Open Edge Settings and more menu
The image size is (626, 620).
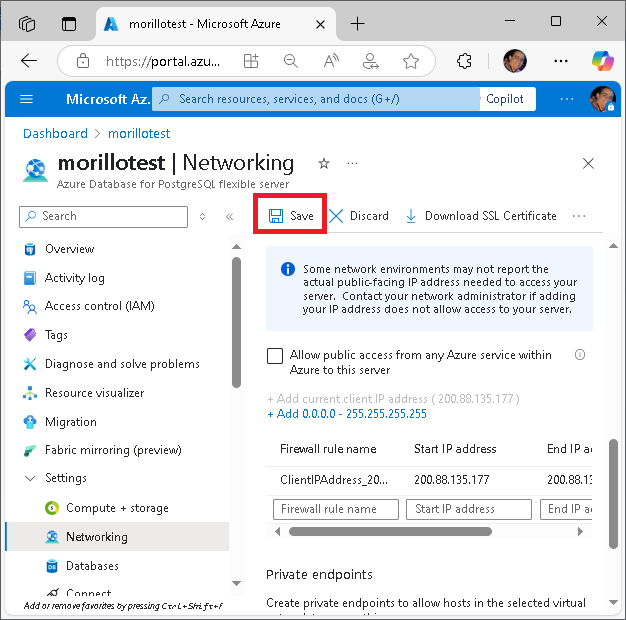pos(561,61)
